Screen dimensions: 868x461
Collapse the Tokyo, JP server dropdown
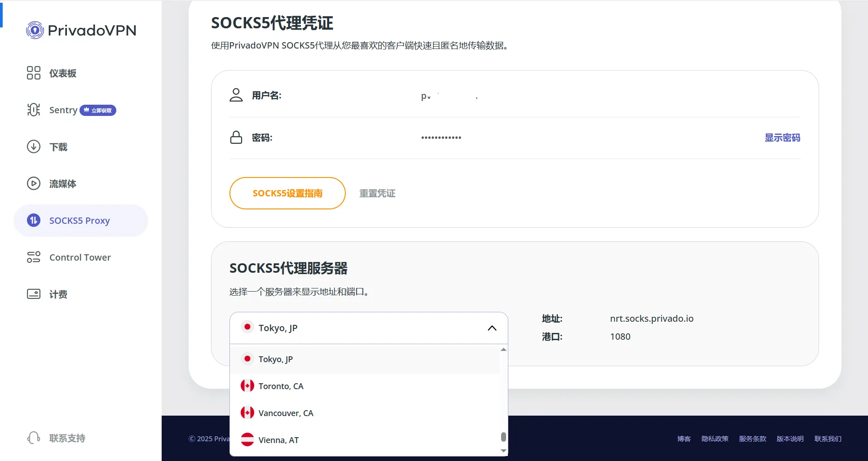tap(369, 328)
